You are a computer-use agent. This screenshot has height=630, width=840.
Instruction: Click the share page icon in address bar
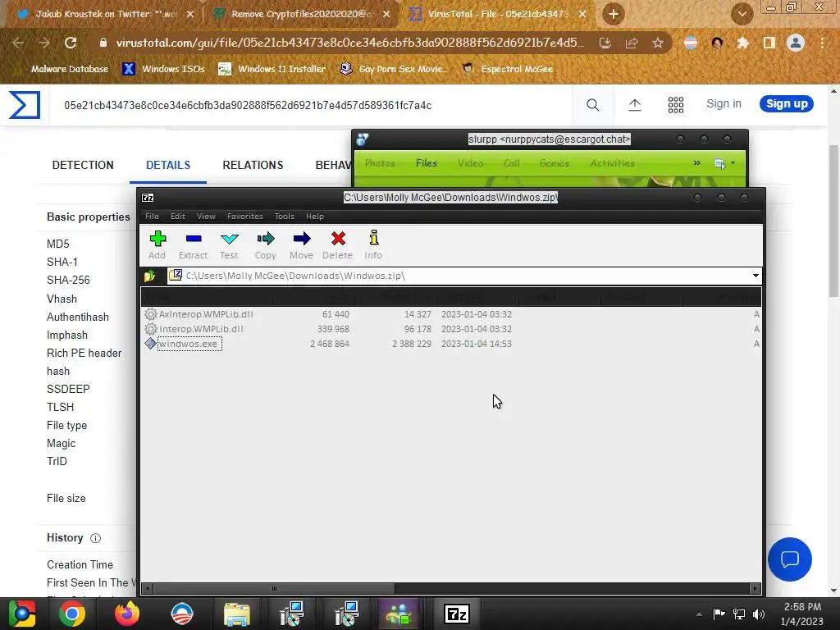coord(632,43)
